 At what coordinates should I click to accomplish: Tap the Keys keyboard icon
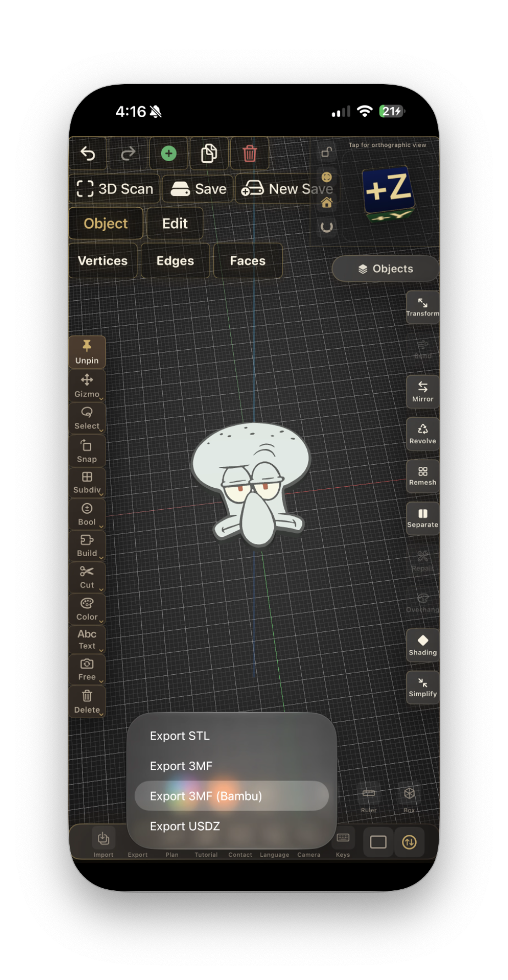(343, 838)
